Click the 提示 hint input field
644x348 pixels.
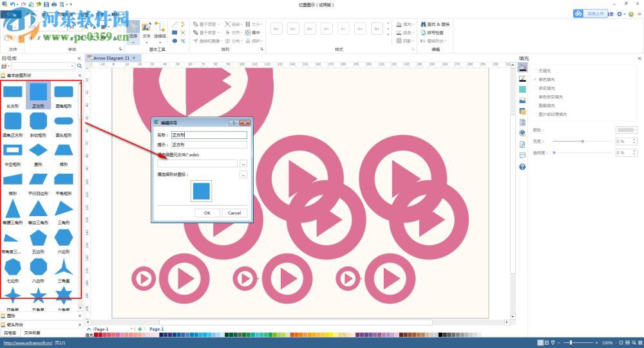[209, 145]
